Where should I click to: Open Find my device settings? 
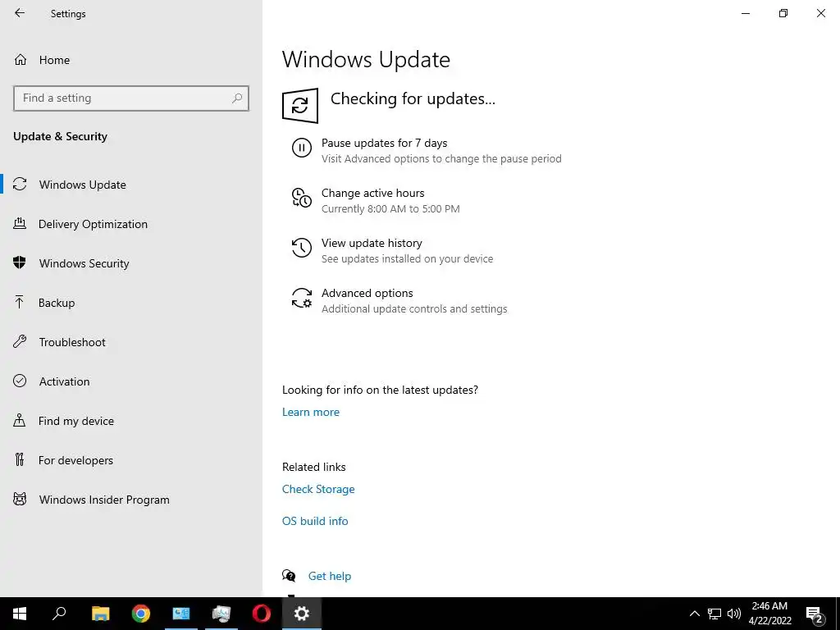pyautogui.click(x=131, y=421)
